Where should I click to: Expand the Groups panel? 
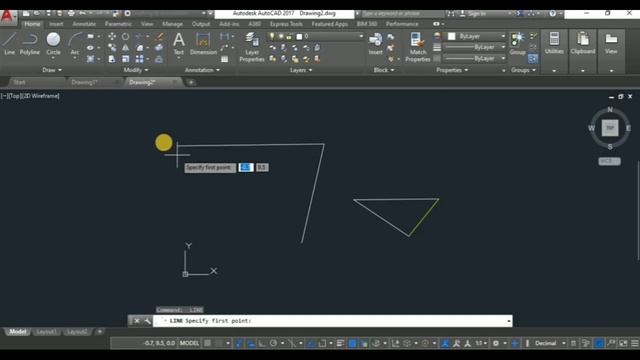pyautogui.click(x=523, y=70)
